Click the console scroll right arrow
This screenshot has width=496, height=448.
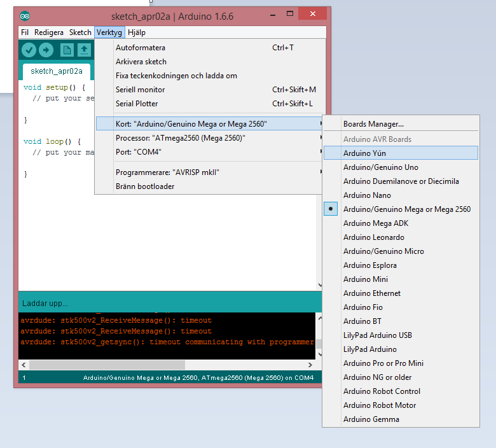(310, 365)
